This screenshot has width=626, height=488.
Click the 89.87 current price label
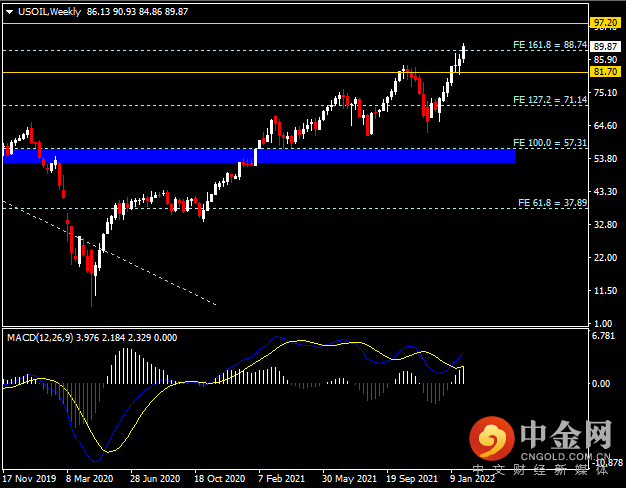coord(605,47)
